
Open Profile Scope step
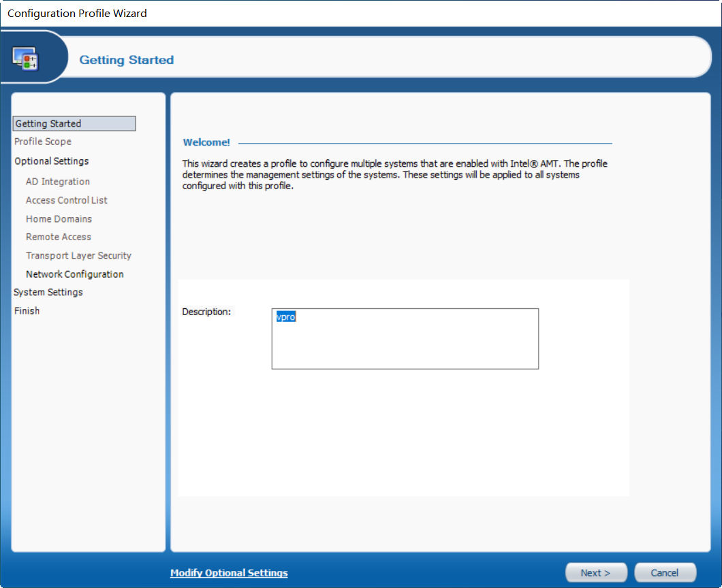point(43,142)
